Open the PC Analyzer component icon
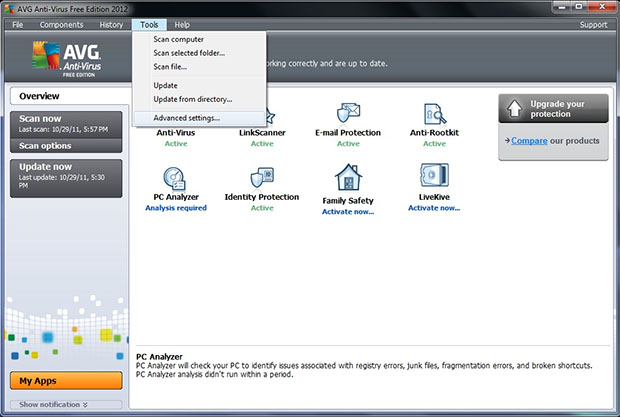This screenshot has height=417, width=620. tap(175, 179)
